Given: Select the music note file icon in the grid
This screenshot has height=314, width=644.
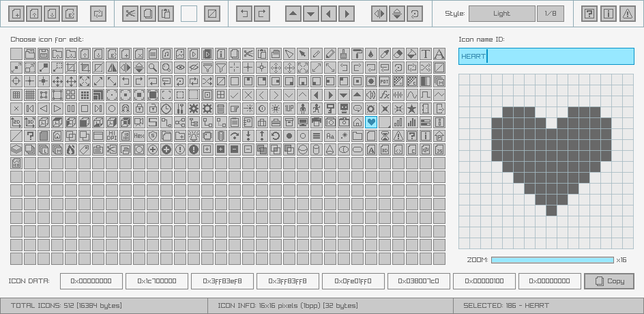Looking at the screenshot, I should (x=166, y=54).
